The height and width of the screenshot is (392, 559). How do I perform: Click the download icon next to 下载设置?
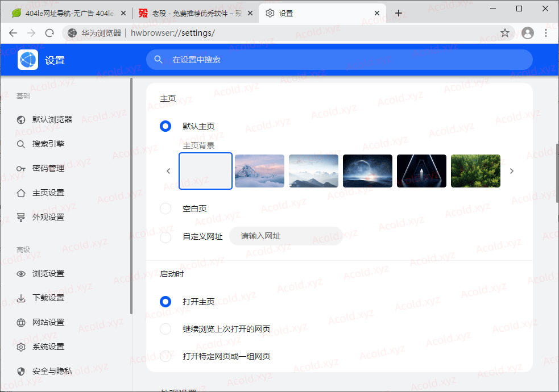[21, 298]
